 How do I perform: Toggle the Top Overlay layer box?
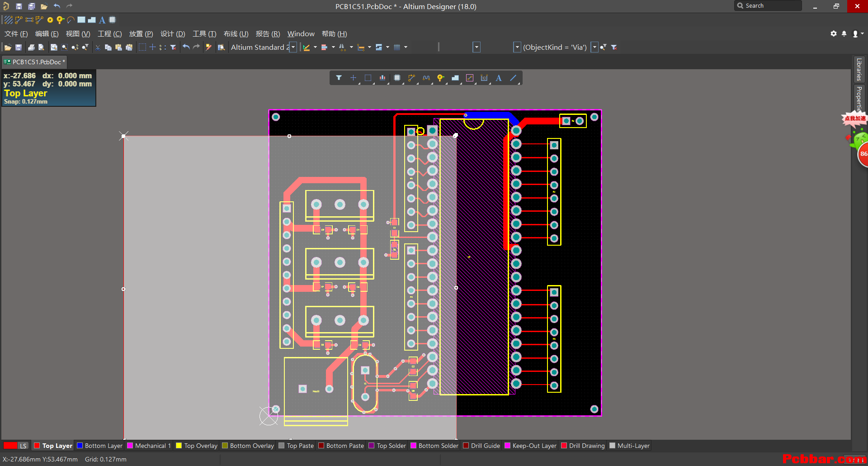point(179,446)
